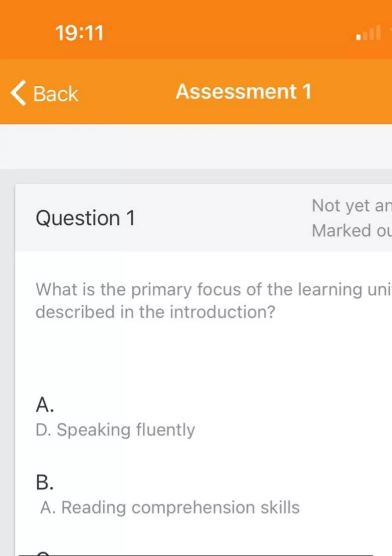
Task: Tap the 19:11 clock in status bar
Action: coord(79,33)
